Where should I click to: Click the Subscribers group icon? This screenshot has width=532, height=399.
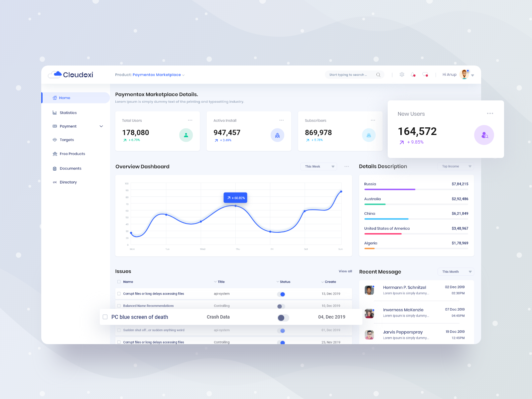pyautogui.click(x=369, y=135)
